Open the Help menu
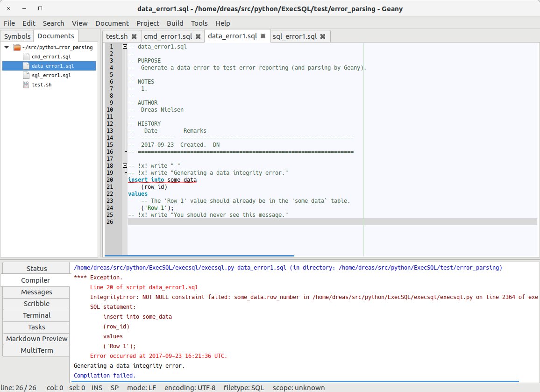Image resolution: width=540 pixels, height=392 pixels. [x=222, y=23]
